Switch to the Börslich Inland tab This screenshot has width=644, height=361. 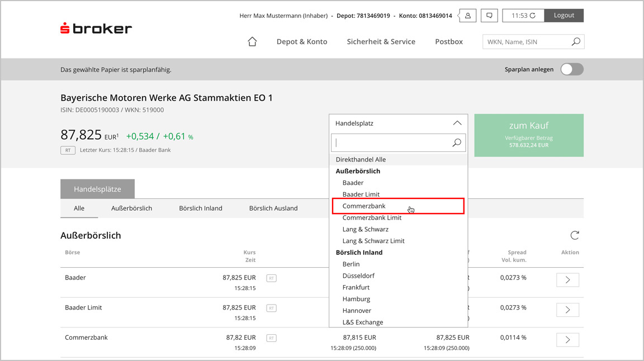[x=201, y=208]
